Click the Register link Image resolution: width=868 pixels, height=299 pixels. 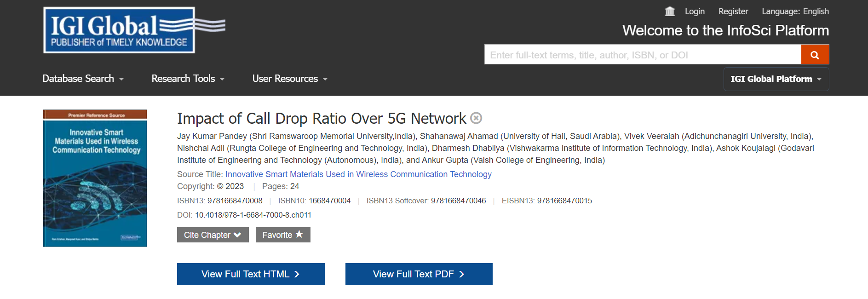(733, 11)
